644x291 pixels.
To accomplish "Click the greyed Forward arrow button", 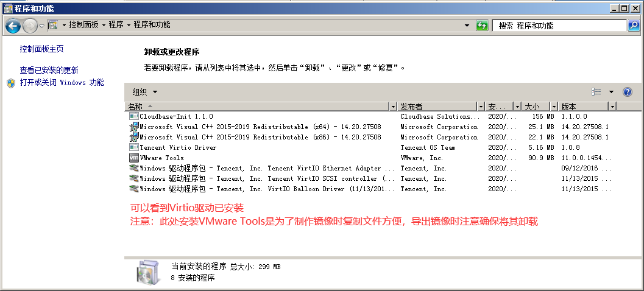I will point(30,26).
